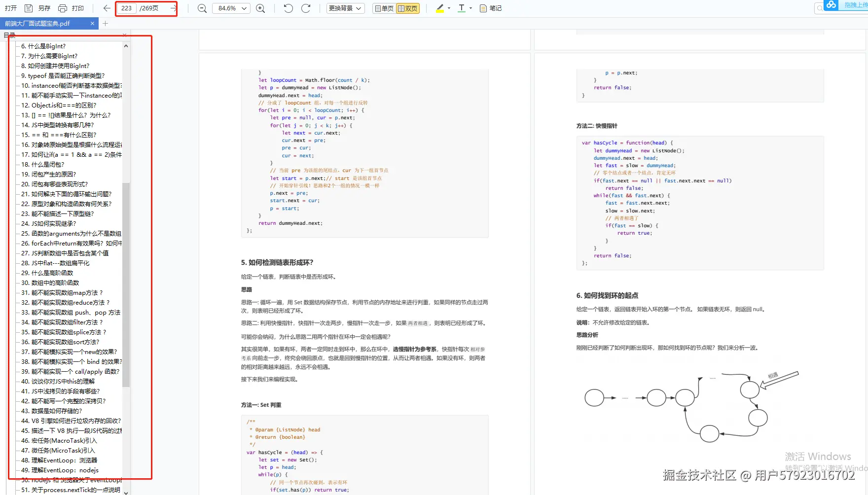Open outline item '46. 宏任务(MacroTask)引入'

[59, 441]
